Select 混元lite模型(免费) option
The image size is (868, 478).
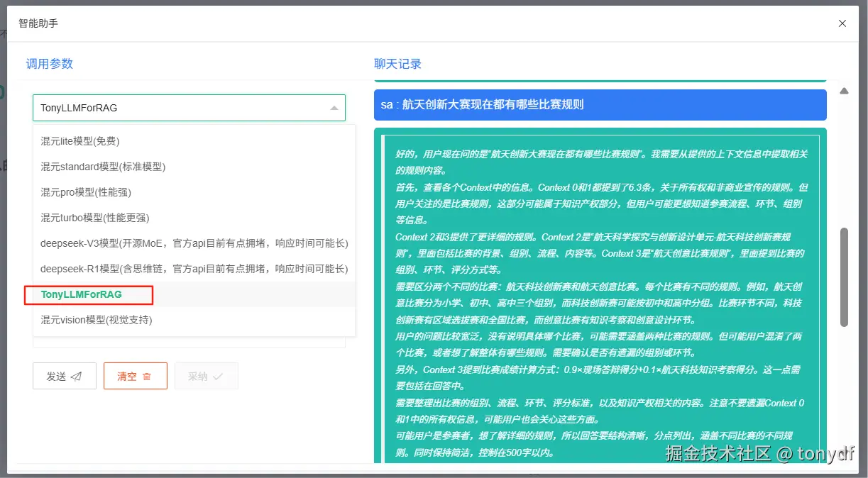pyautogui.click(x=194, y=141)
